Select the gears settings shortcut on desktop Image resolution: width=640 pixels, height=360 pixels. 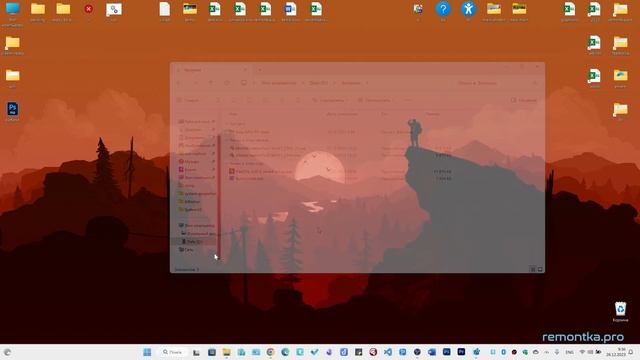pos(113,9)
